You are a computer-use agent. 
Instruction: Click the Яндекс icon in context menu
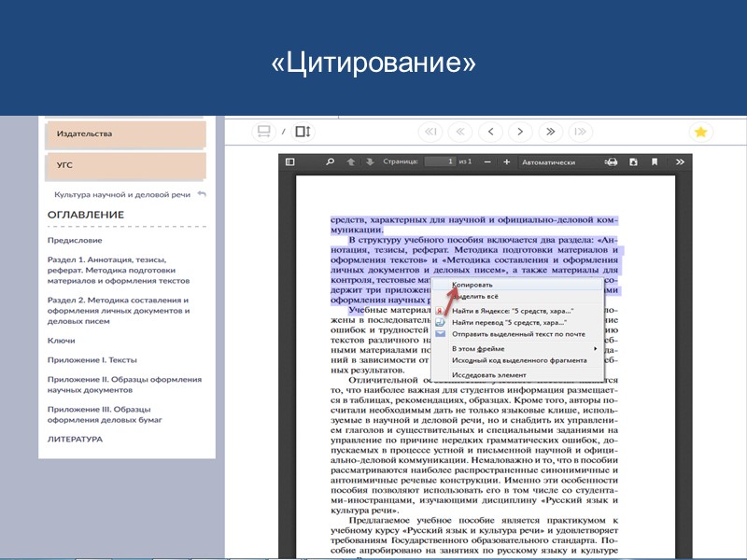click(440, 311)
